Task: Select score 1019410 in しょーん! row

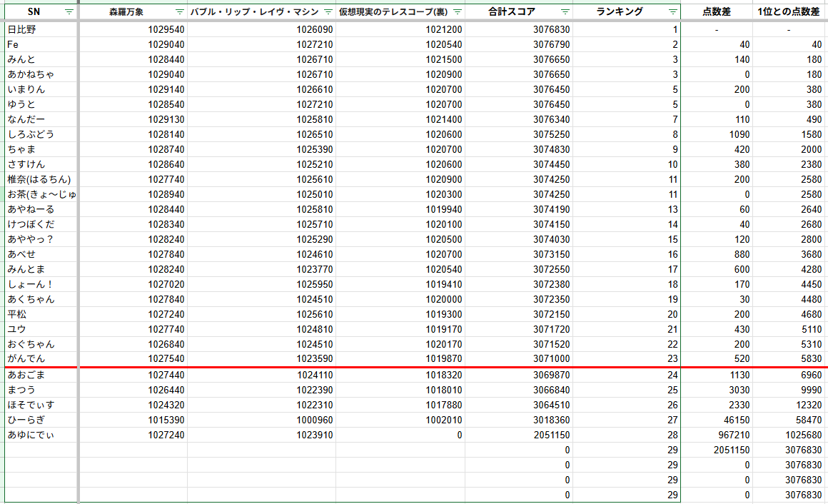Action: pos(400,284)
